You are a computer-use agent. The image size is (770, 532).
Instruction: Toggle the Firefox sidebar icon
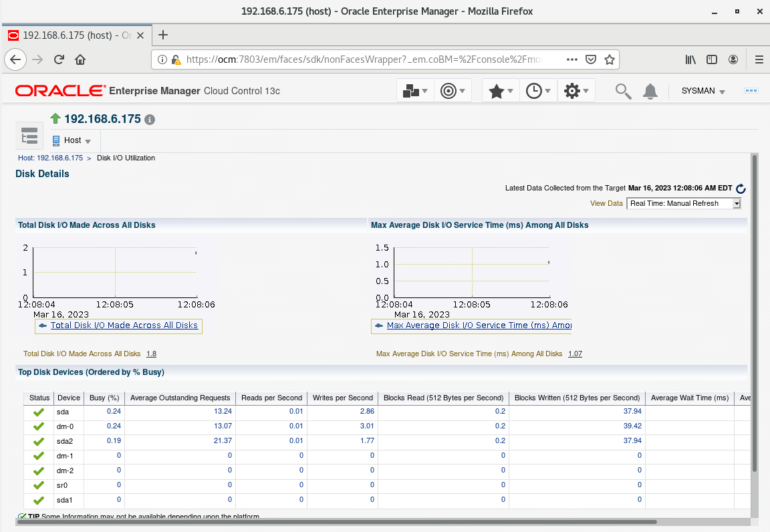pos(712,59)
